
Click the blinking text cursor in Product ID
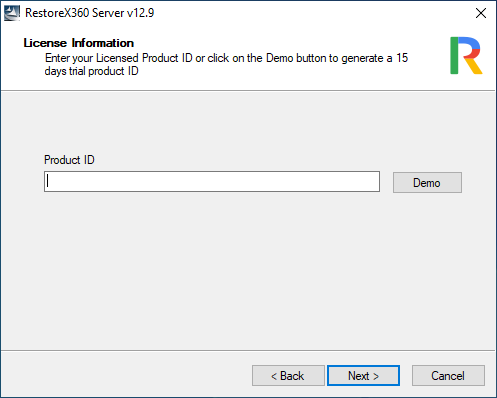pos(48,181)
